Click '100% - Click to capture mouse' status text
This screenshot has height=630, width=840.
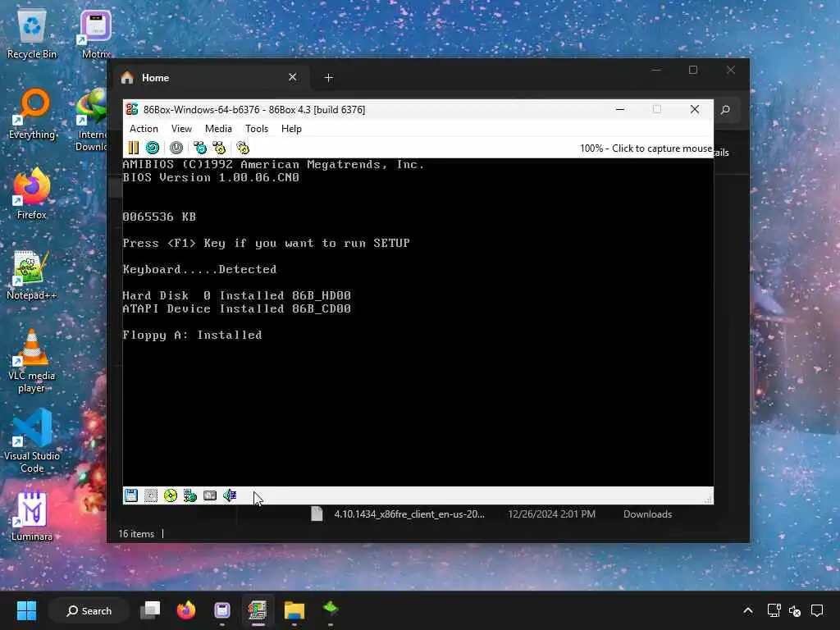646,148
